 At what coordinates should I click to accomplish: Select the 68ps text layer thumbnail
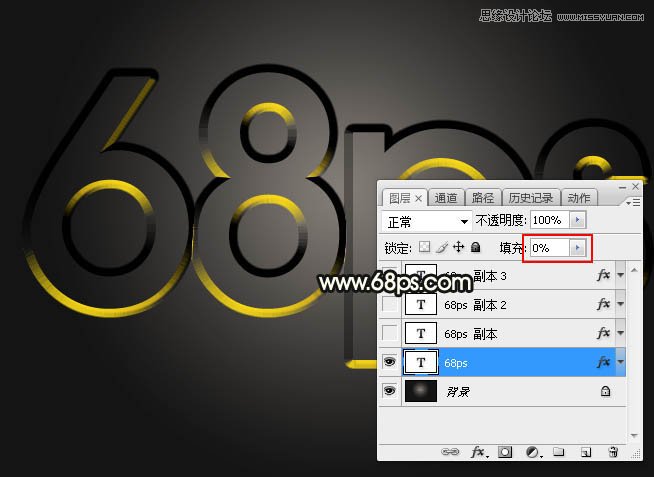coord(421,362)
